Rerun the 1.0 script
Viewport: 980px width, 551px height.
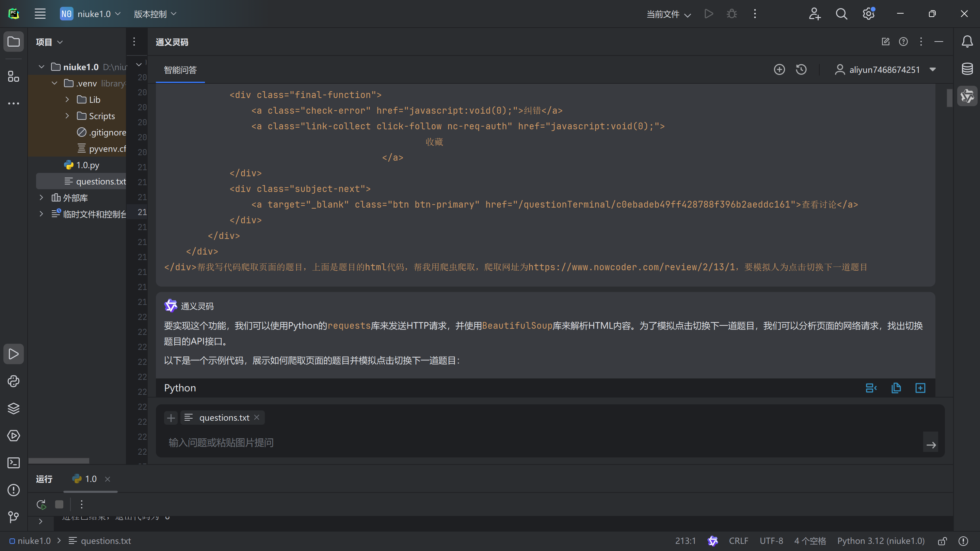pyautogui.click(x=41, y=505)
